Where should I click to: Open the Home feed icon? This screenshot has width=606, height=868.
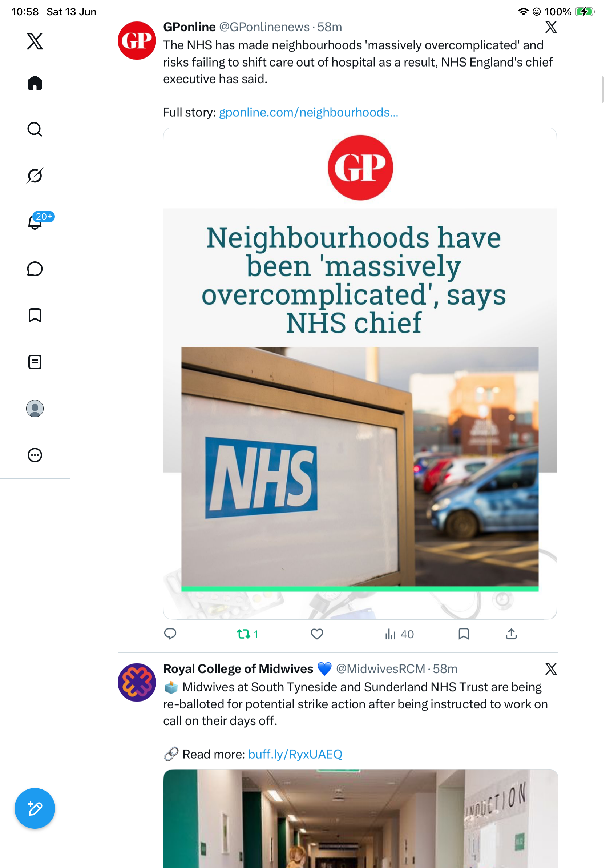tap(35, 83)
